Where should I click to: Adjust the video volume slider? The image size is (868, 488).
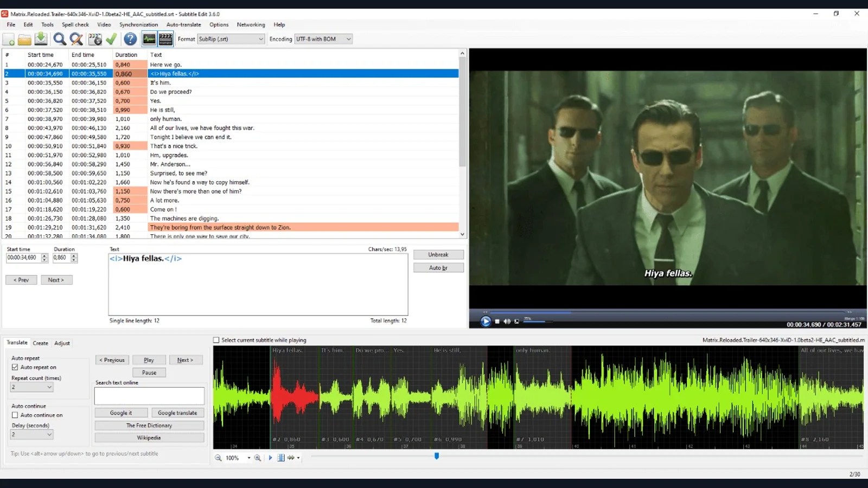(537, 322)
